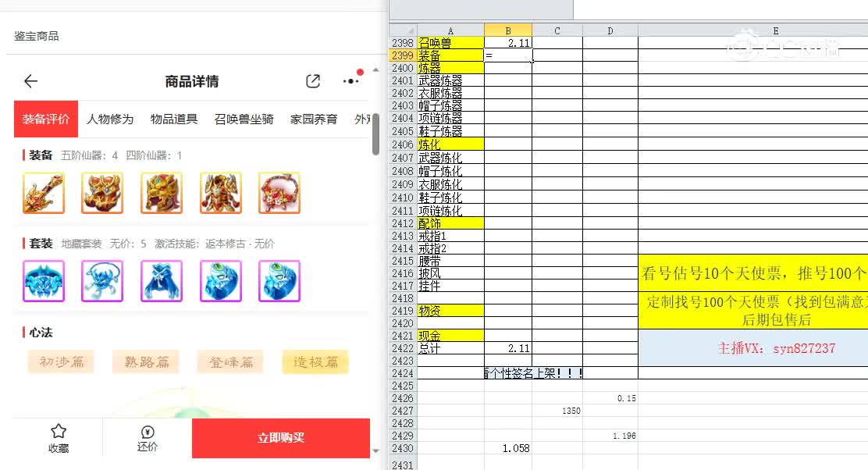The width and height of the screenshot is (868, 470).
Task: Switch to the 家园养育 tab
Action: point(314,119)
